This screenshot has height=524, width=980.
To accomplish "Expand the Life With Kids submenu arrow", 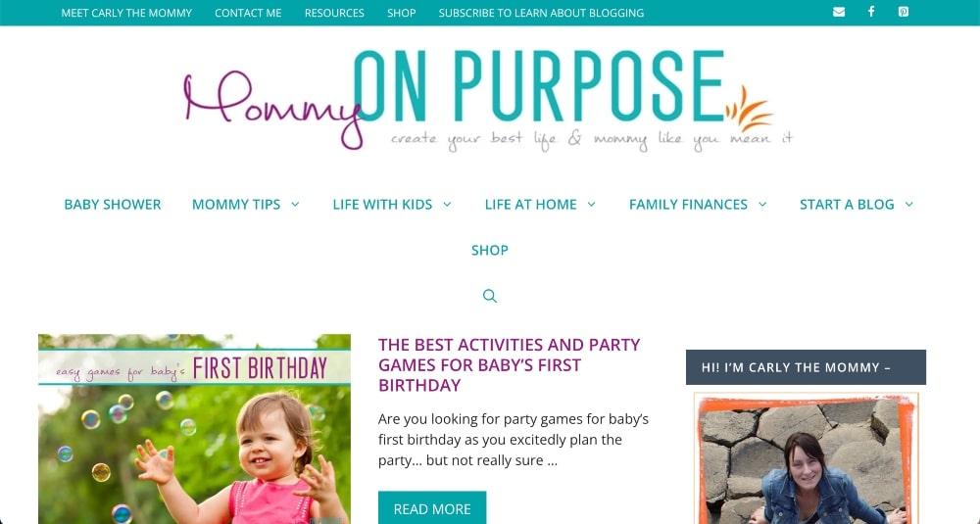I will coord(447,205).
